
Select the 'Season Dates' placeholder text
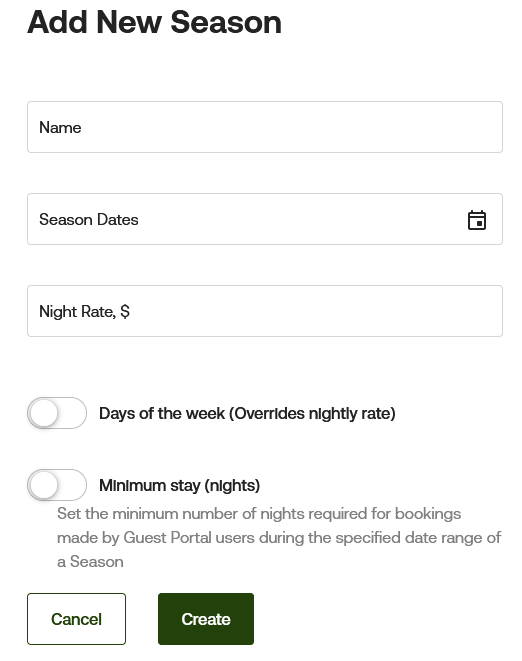point(89,219)
